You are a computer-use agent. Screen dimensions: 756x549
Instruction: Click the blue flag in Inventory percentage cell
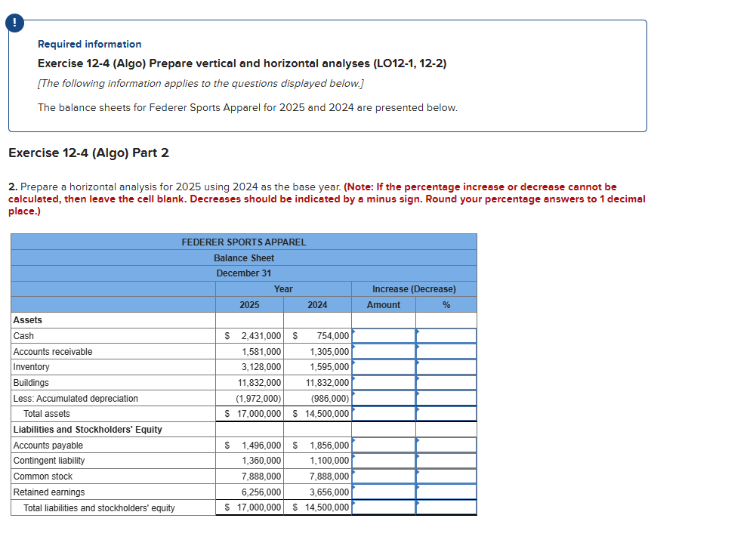coord(419,363)
